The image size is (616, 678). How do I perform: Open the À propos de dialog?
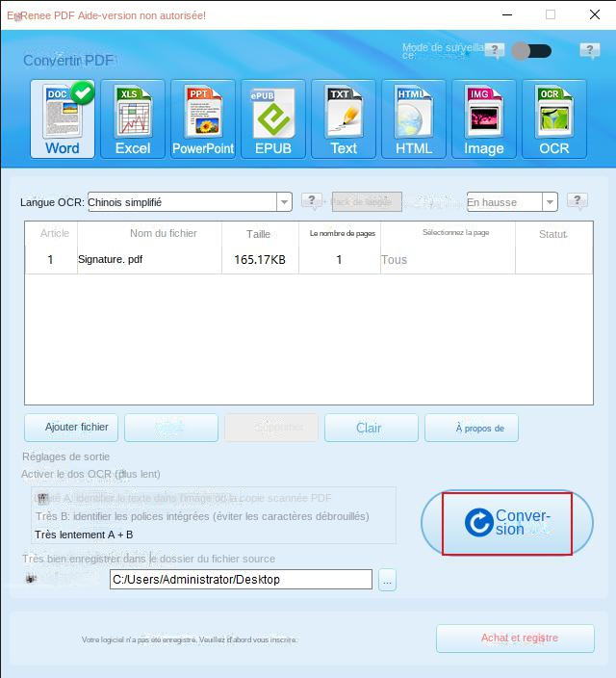pos(472,428)
